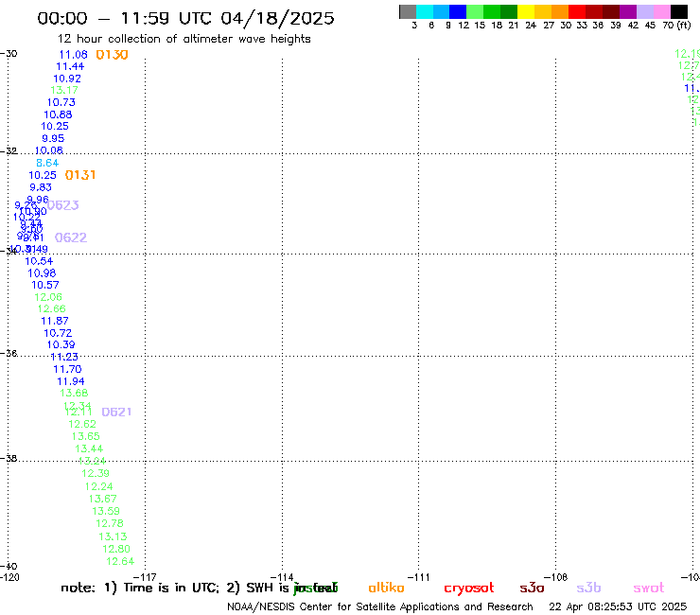Click the altika satellite legend label
Image resolution: width=700 pixels, height=615 pixels.
pos(386,588)
